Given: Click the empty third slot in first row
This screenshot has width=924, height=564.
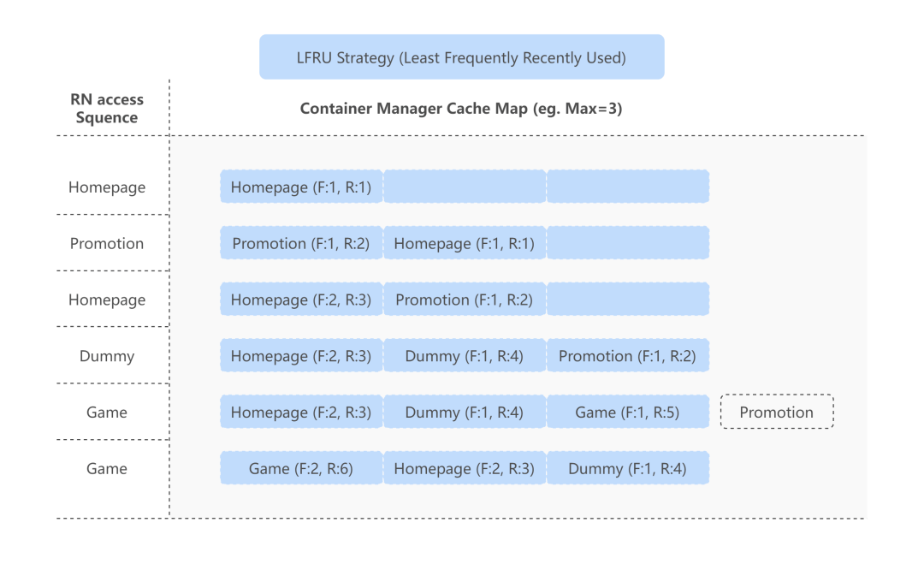Looking at the screenshot, I should 628,187.
